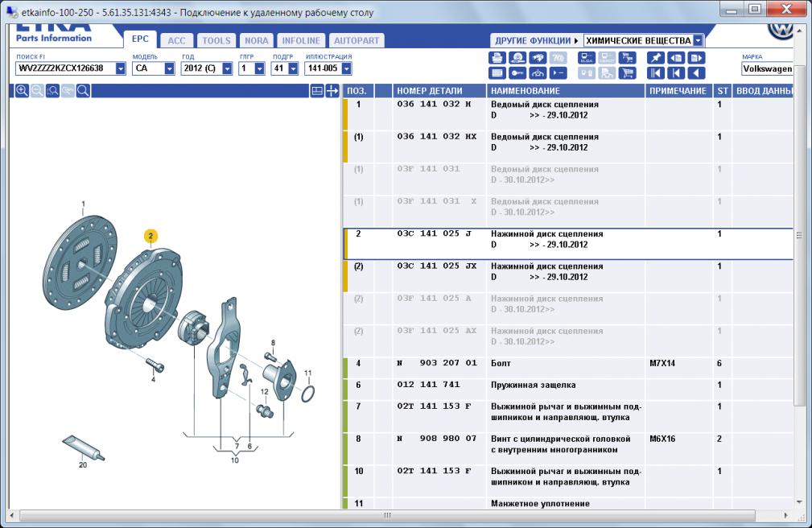812x528 pixels.
Task: Open the VIN search dropdown arrow
Action: [x=120, y=68]
